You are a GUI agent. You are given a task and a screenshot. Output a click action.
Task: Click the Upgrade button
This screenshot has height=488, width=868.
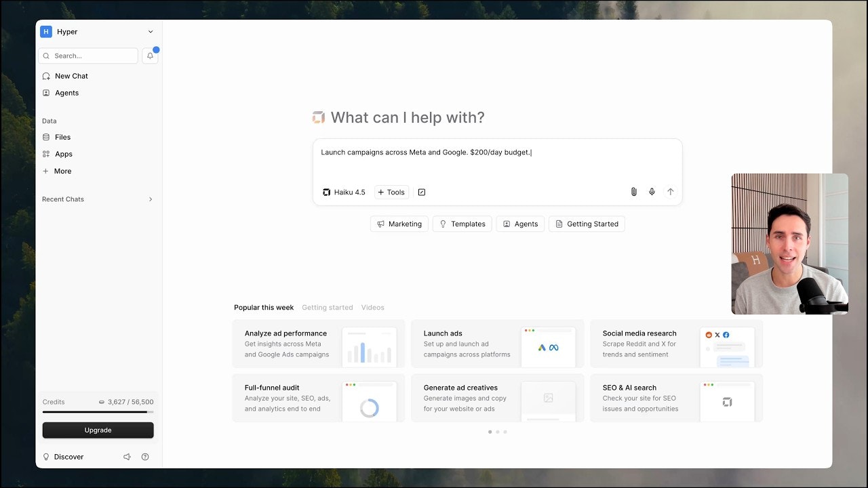click(x=98, y=430)
